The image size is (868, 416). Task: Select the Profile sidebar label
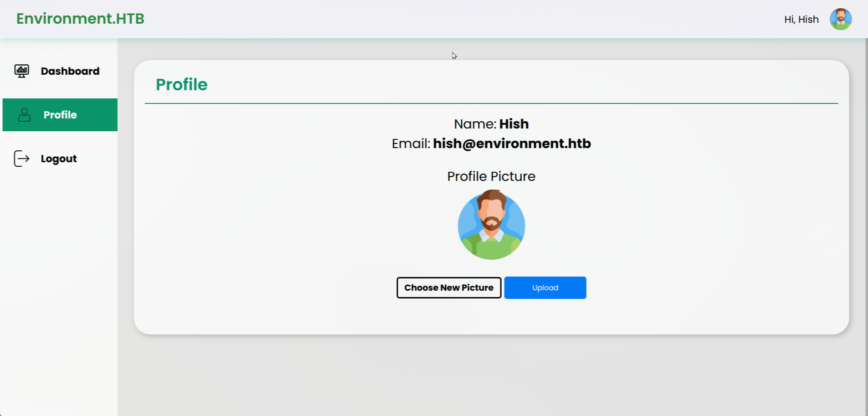tap(60, 115)
